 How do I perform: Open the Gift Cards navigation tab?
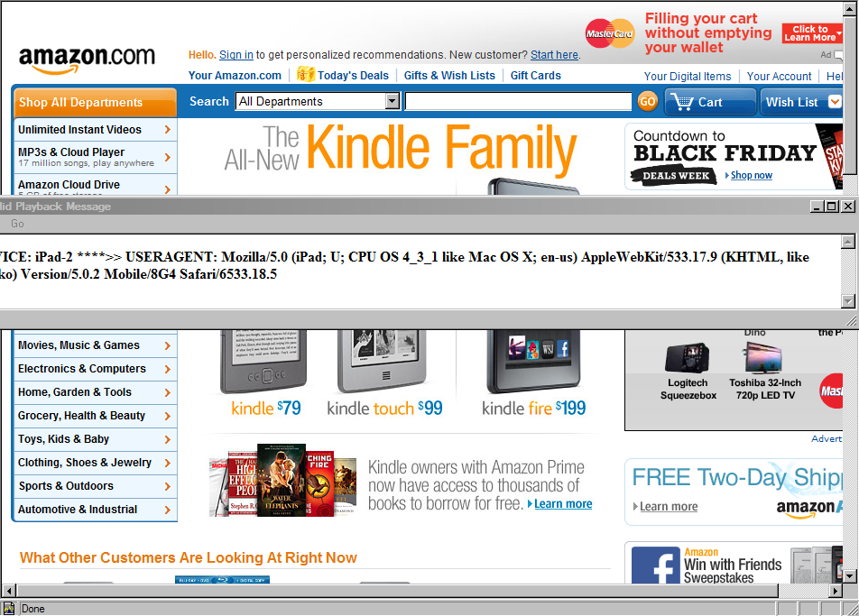(x=535, y=76)
